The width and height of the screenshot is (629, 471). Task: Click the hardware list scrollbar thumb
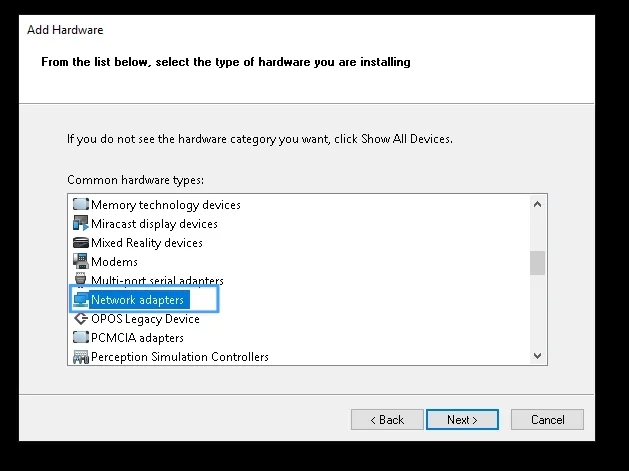point(538,263)
